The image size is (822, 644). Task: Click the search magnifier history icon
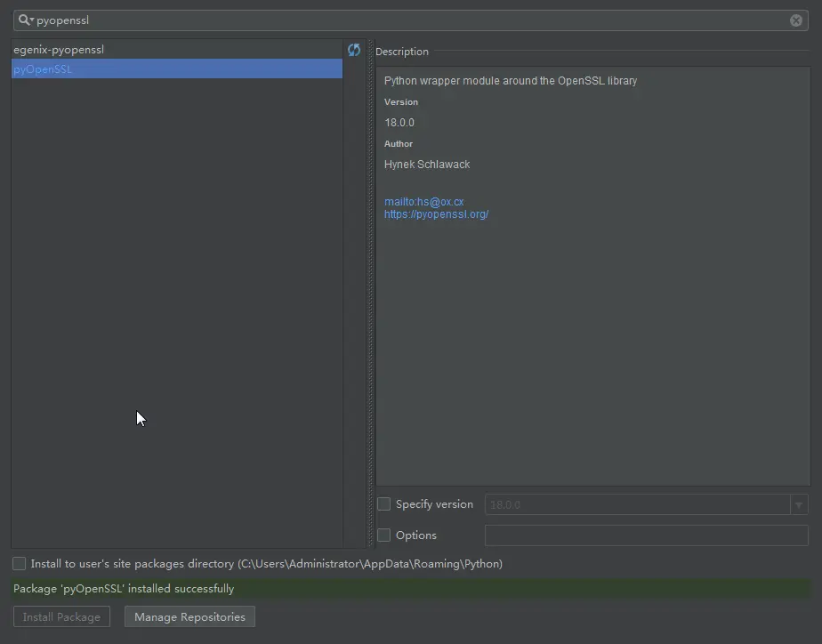coord(25,20)
